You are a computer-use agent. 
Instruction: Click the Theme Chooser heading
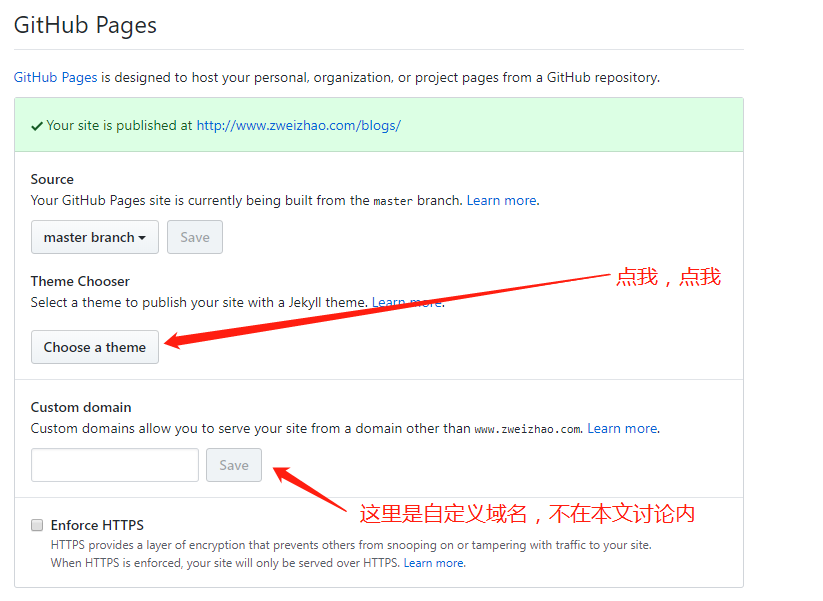[x=80, y=281]
